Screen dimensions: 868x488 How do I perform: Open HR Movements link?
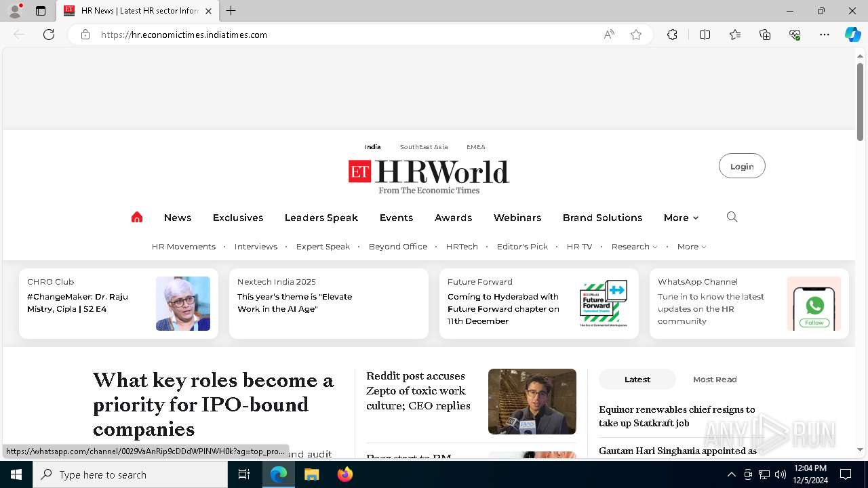[x=184, y=247]
